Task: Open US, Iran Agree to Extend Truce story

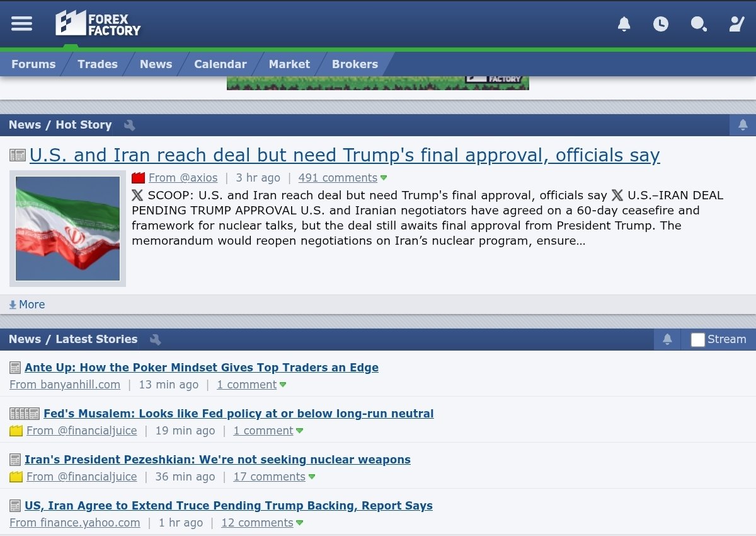Action: pyautogui.click(x=229, y=506)
